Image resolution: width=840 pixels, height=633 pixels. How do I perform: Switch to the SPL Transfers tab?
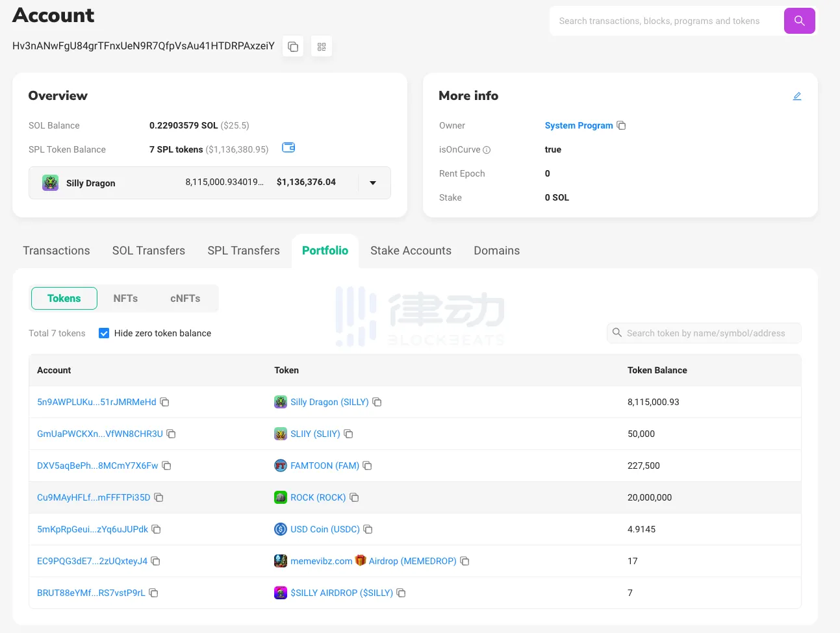(x=243, y=250)
